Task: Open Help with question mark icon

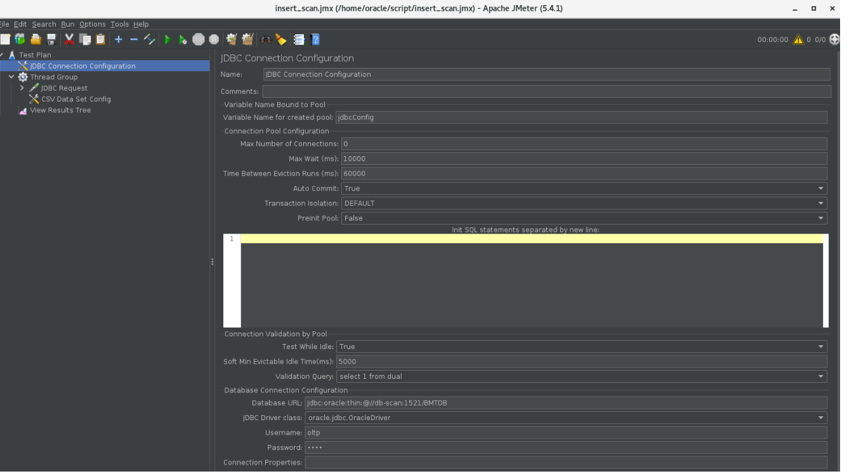Action: coord(315,39)
